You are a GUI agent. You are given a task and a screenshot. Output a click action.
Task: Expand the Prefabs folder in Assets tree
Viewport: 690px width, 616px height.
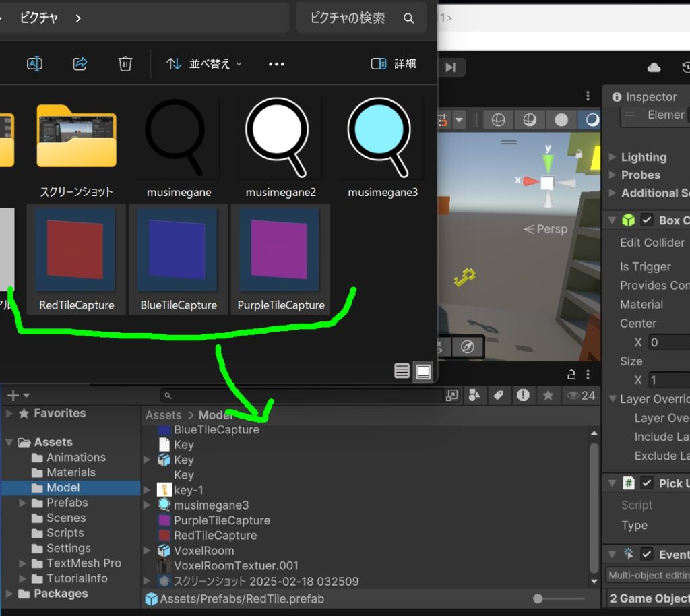pyautogui.click(x=22, y=503)
